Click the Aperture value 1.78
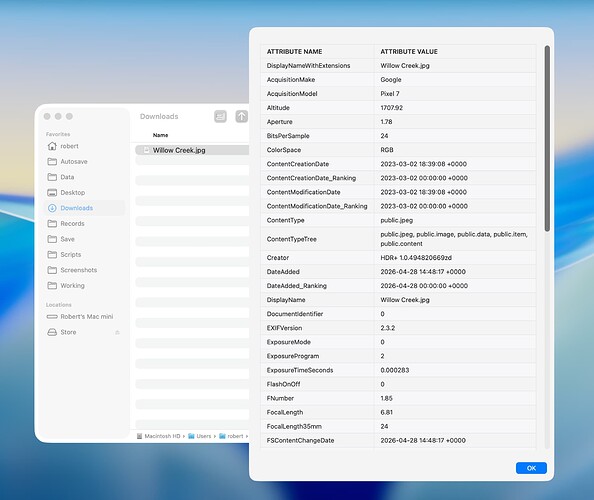Screen dimensions: 594x500 click(386, 122)
